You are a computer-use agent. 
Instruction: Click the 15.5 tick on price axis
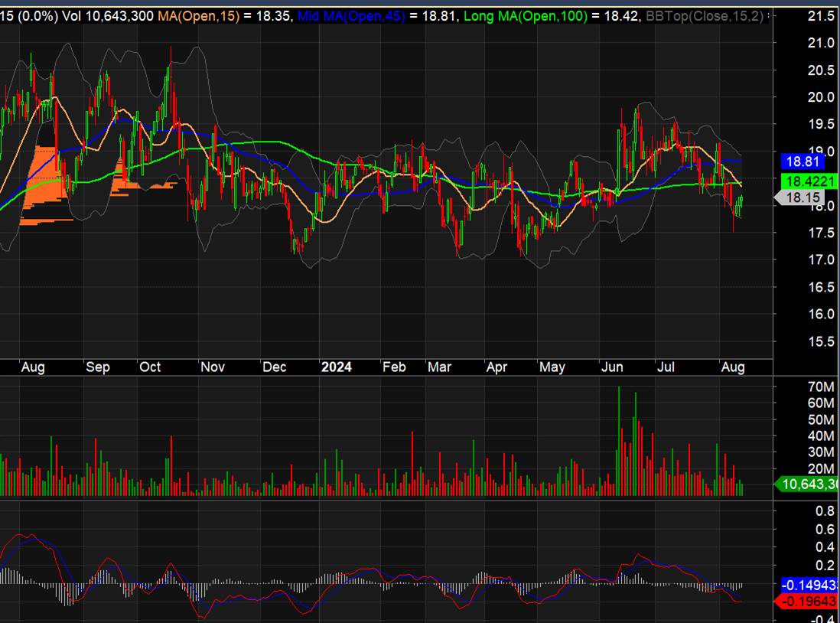pos(820,341)
